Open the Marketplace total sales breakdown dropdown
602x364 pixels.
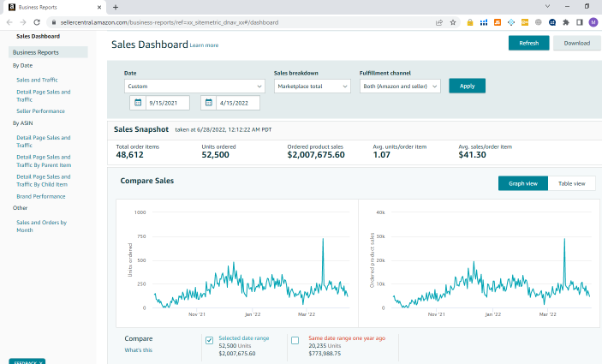click(313, 86)
